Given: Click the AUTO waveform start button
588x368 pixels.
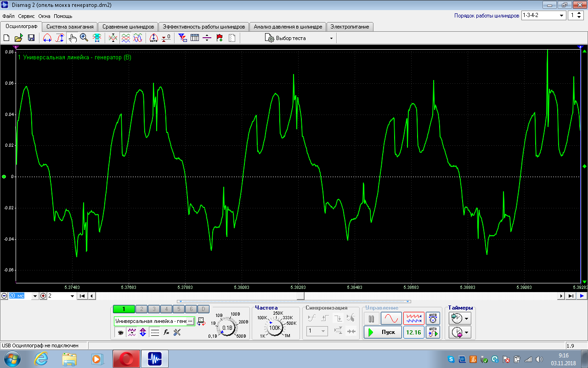Looking at the screenshot, I should (432, 332).
